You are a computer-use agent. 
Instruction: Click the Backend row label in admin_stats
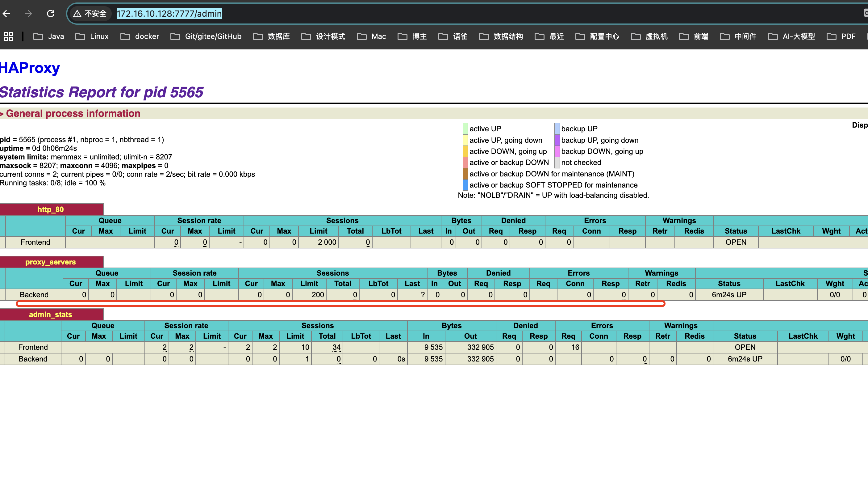[33, 359]
